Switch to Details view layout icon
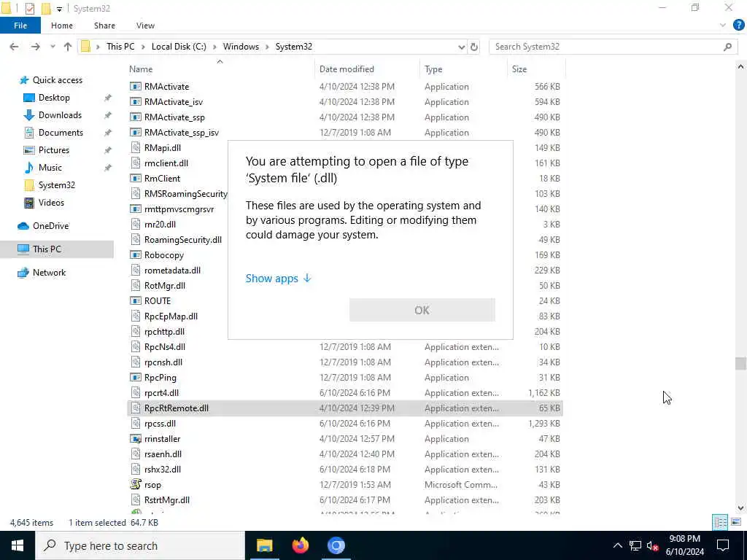This screenshot has height=560, width=747. (720, 522)
